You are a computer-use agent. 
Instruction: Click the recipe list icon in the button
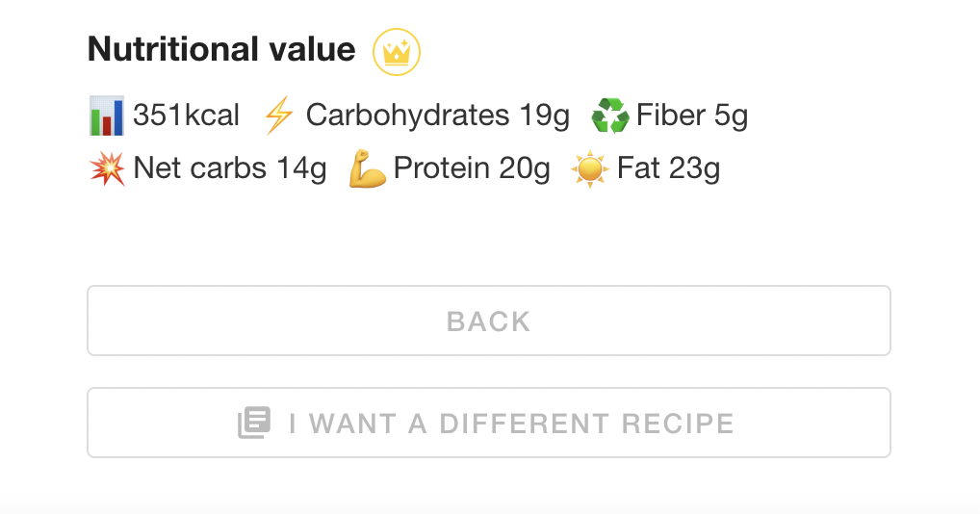pyautogui.click(x=255, y=423)
